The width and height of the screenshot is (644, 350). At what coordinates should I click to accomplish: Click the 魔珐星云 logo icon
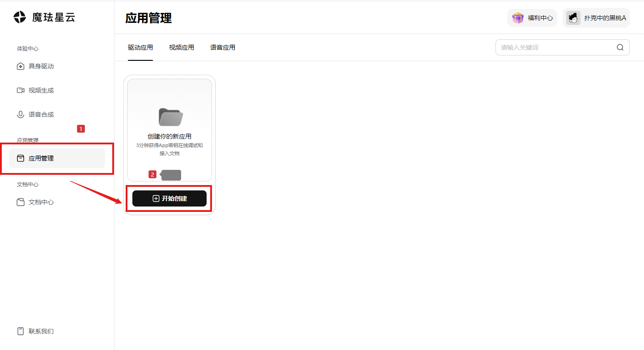point(20,17)
